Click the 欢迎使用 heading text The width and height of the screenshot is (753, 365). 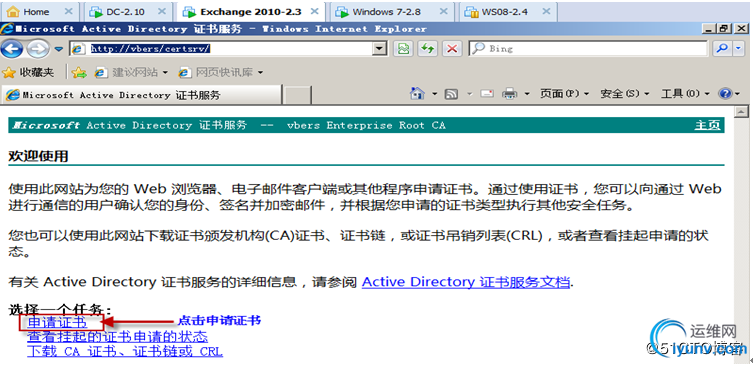[x=38, y=156]
